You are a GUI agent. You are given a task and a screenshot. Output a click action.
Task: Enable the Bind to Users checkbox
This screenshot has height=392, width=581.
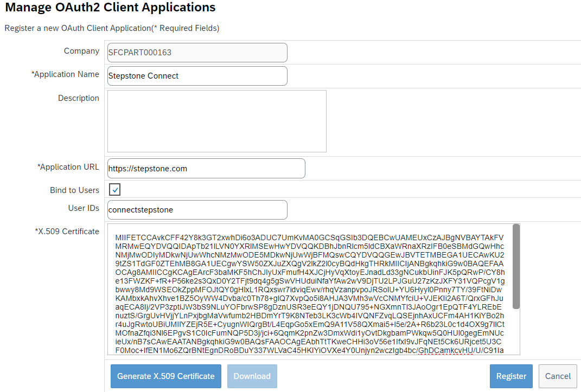click(114, 190)
